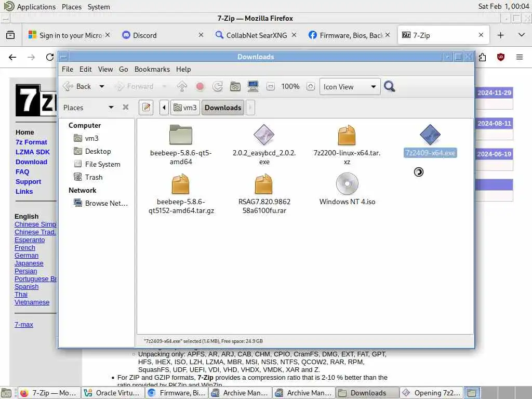The image size is (532, 399).
Task: Open the Go menu
Action: click(x=124, y=69)
